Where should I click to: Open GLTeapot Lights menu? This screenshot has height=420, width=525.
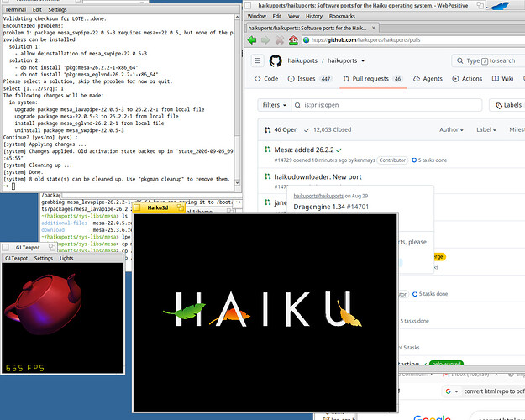pos(66,258)
